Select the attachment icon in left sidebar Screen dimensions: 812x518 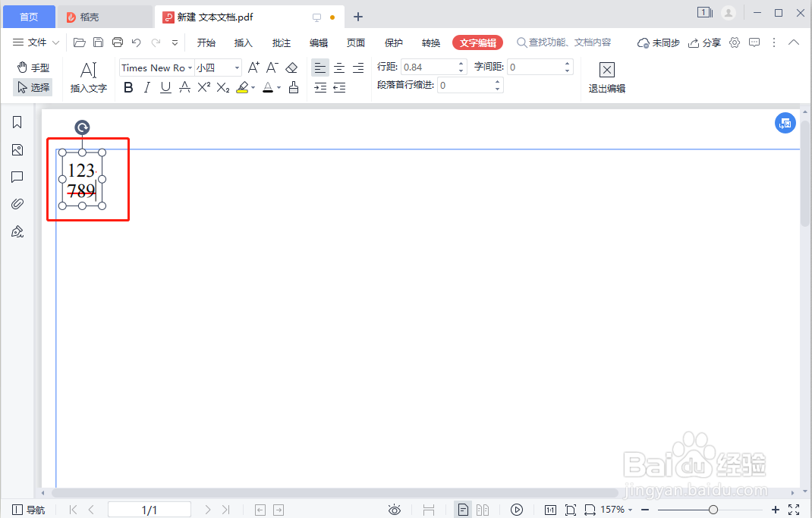(x=17, y=203)
